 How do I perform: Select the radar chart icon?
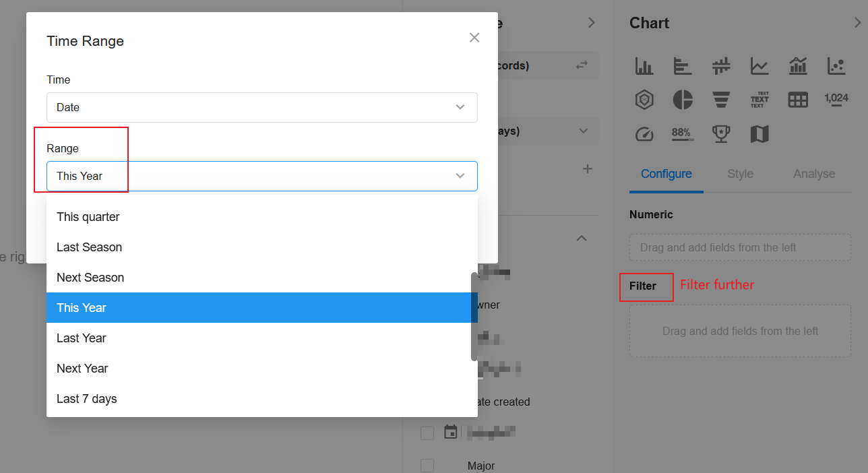pos(644,100)
